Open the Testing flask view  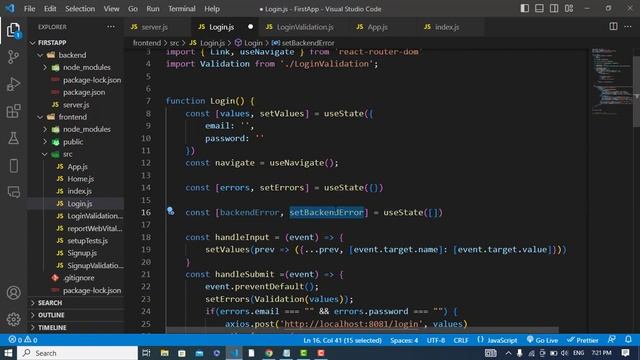pos(13,138)
